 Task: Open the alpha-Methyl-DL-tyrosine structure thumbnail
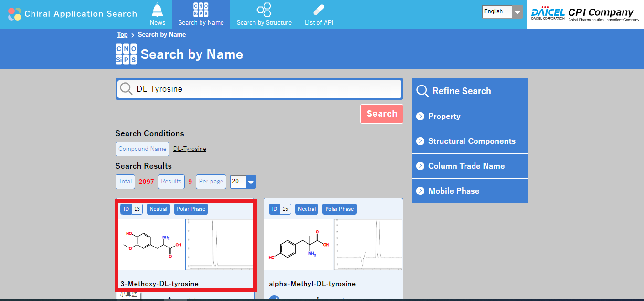[x=299, y=245]
